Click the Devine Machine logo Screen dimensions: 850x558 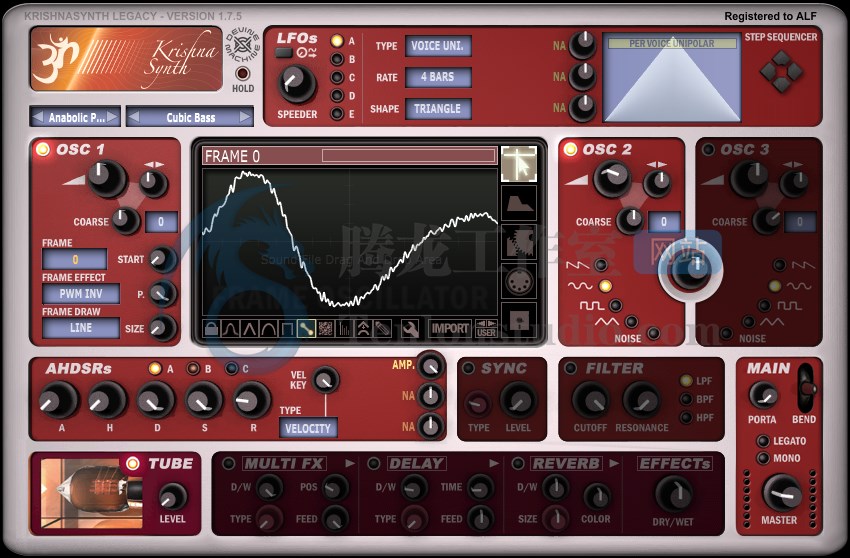(x=242, y=46)
